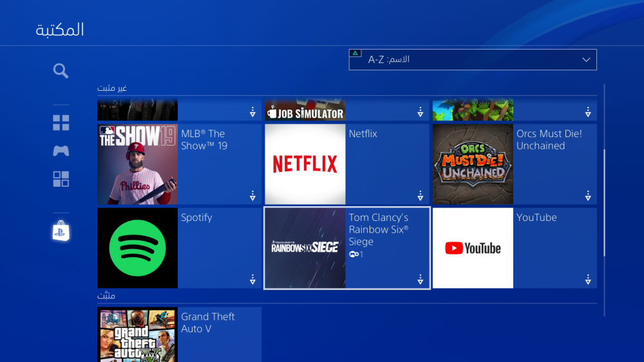644x362 pixels.
Task: Click download arrow on MLB The Show 19
Action: [x=252, y=196]
